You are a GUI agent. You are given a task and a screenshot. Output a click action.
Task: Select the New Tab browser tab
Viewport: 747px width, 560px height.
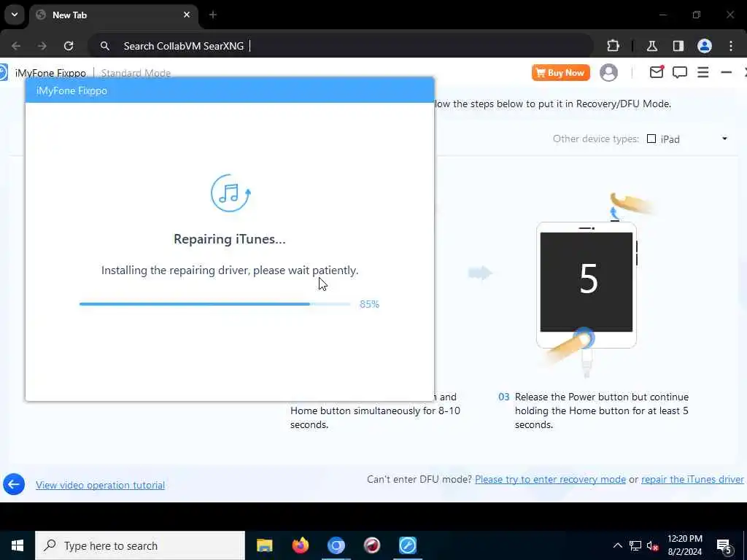[115, 15]
